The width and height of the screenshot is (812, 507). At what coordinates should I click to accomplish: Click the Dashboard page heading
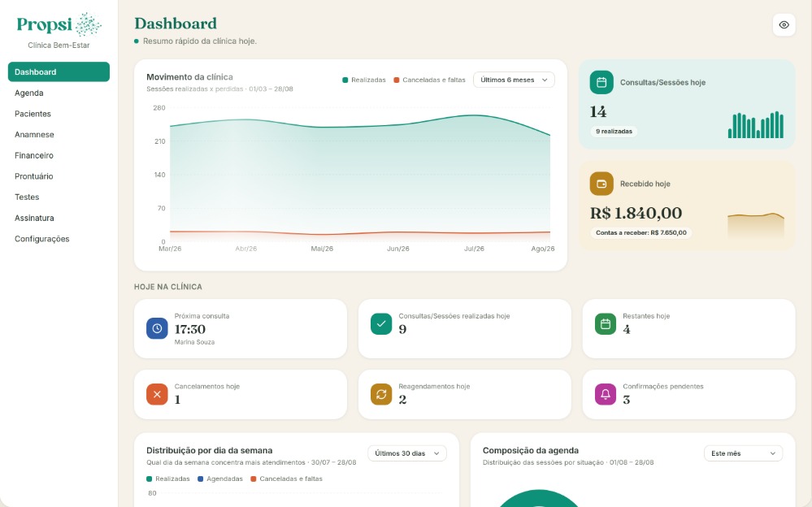[176, 24]
